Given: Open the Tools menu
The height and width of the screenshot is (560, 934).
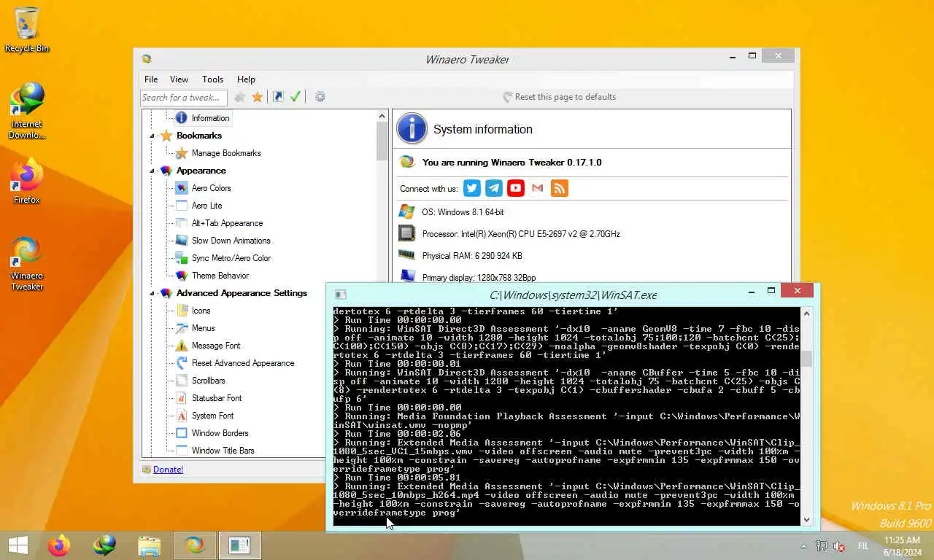Looking at the screenshot, I should click(x=212, y=79).
